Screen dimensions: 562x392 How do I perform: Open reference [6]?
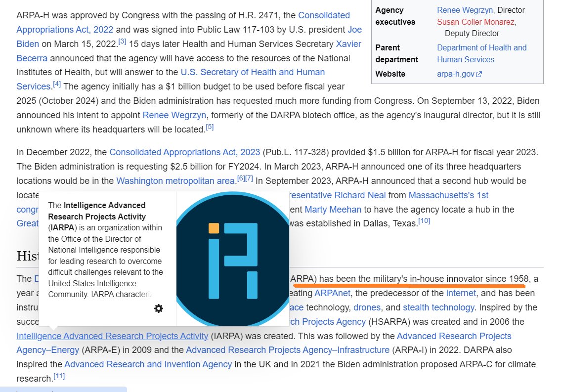(x=241, y=178)
